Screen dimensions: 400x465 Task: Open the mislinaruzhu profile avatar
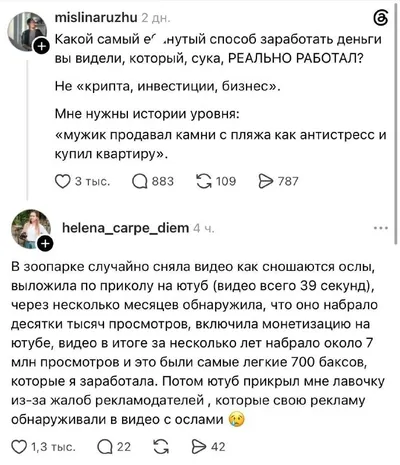[28, 32]
